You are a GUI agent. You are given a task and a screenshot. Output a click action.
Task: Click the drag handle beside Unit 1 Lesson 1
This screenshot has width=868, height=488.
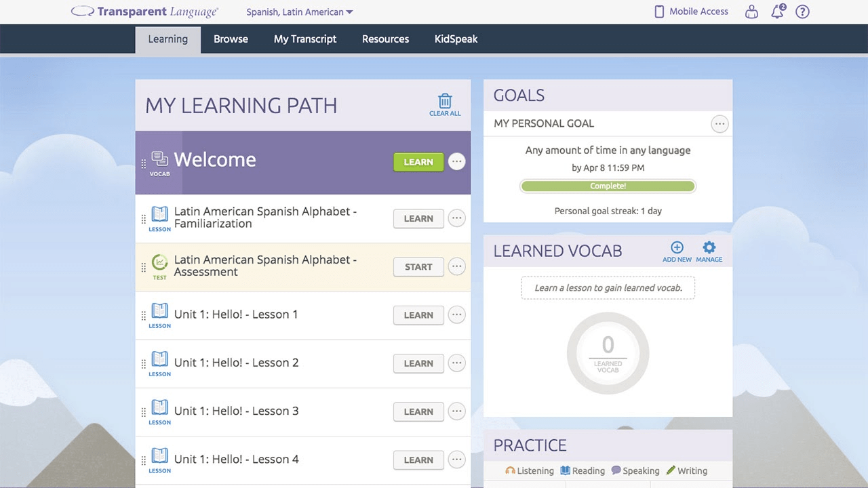tap(143, 315)
